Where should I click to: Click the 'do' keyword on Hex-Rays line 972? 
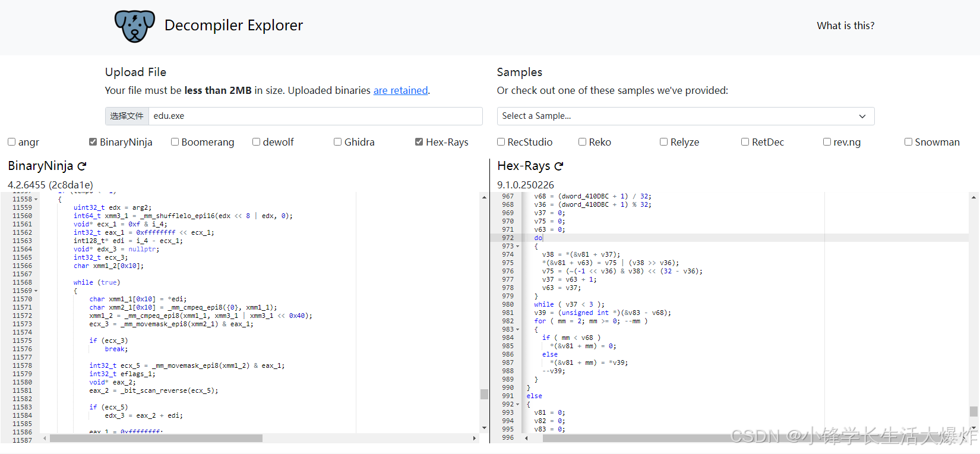[538, 238]
